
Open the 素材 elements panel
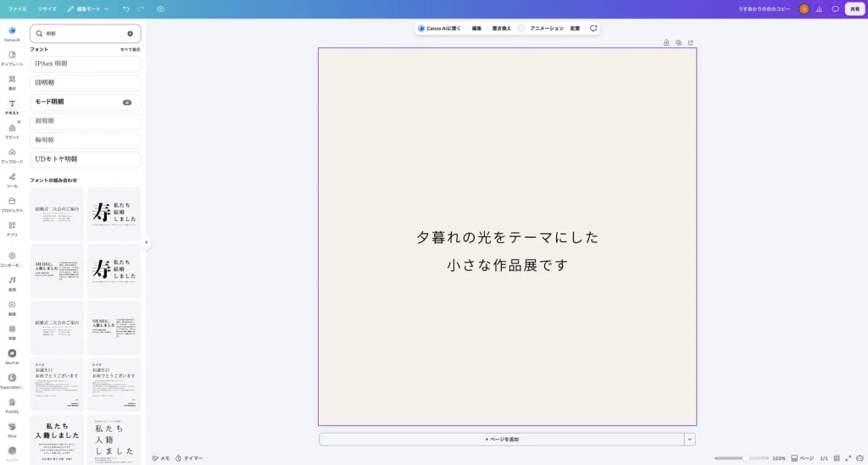pyautogui.click(x=12, y=82)
